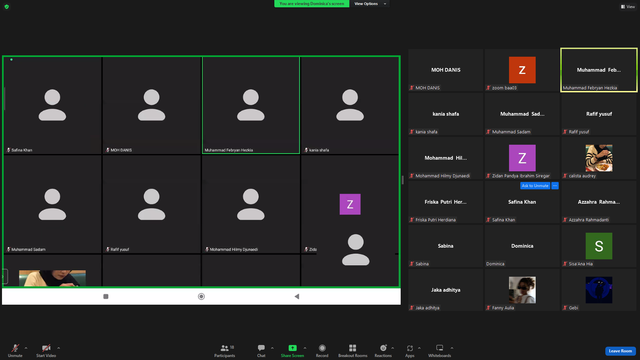Click muted mic icon on Sabina tile
Viewport: 640px width, 360px height.
point(412,264)
